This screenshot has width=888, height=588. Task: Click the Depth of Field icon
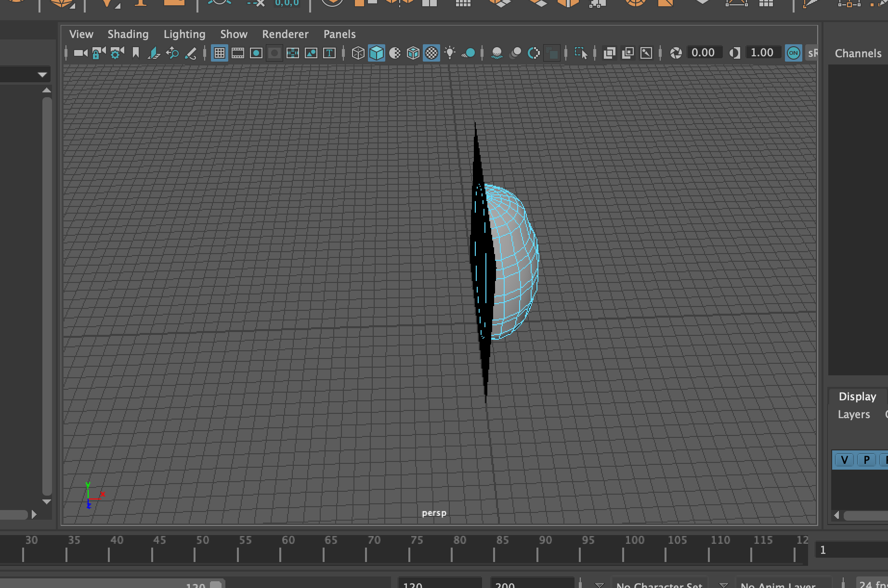tap(552, 53)
